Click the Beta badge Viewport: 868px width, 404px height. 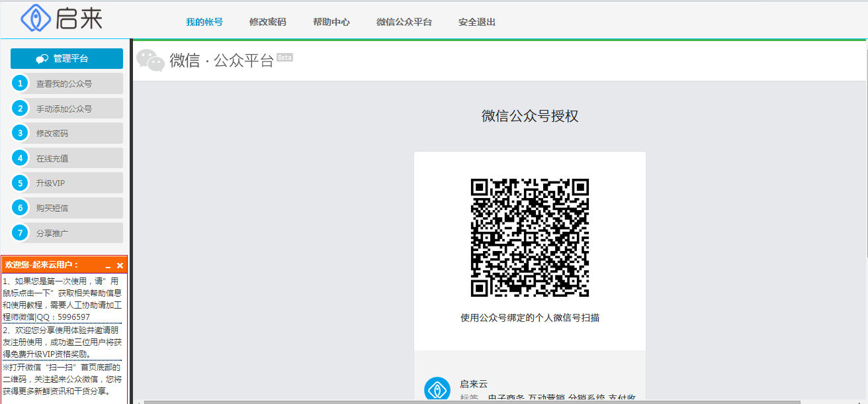tap(284, 58)
